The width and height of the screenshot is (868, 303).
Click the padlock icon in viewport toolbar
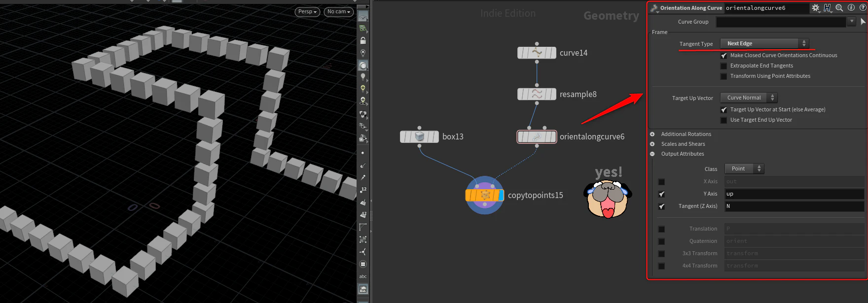[363, 41]
